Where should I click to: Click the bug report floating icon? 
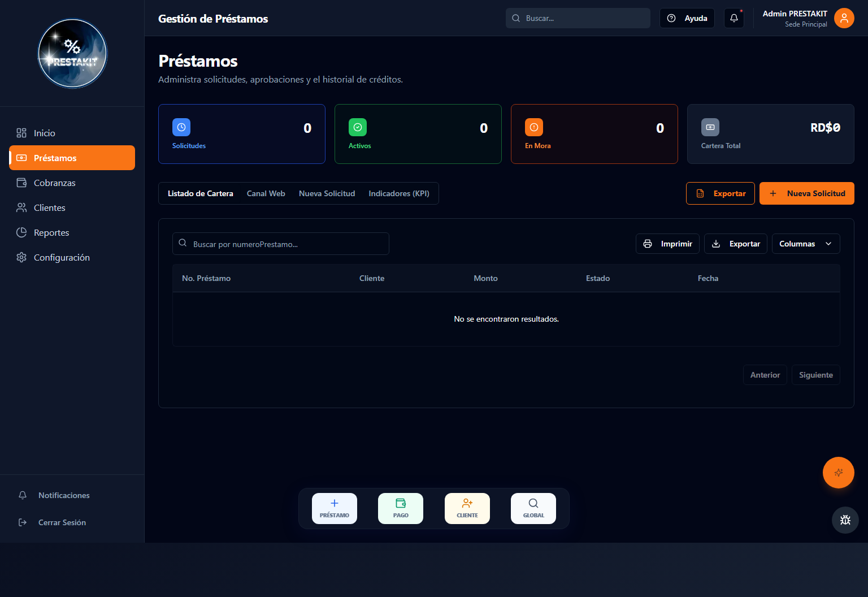[x=845, y=520]
